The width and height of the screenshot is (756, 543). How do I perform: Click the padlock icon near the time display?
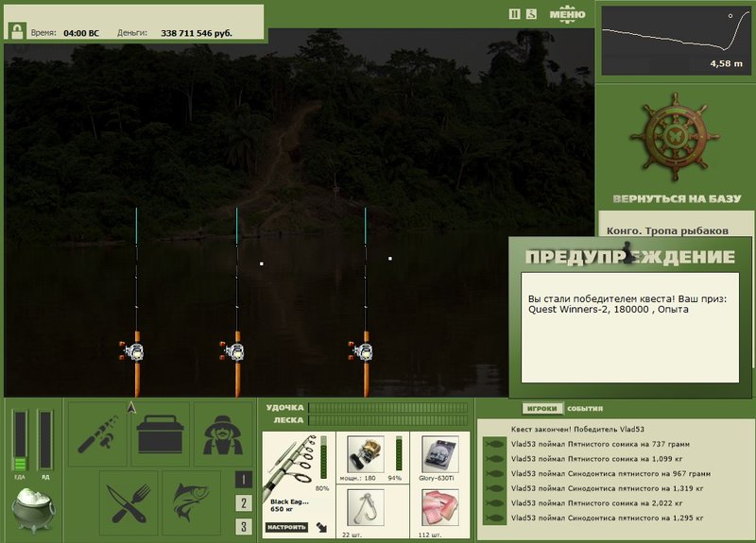click(17, 31)
